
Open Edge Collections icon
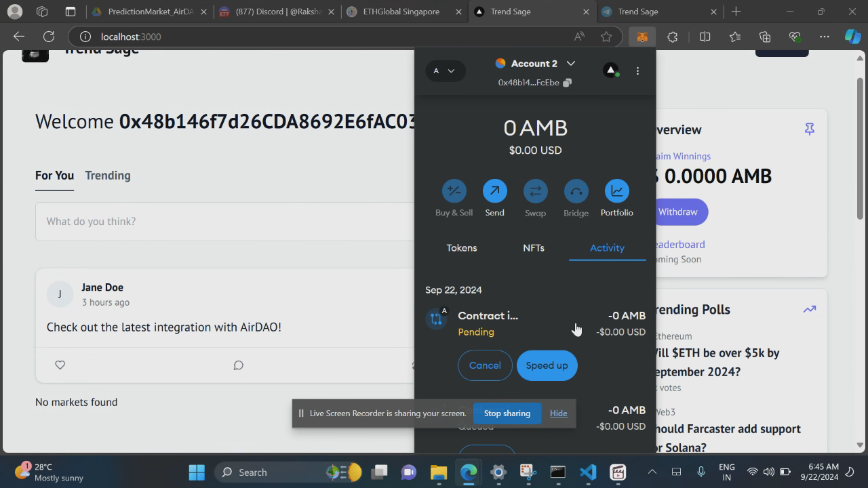coord(765,37)
